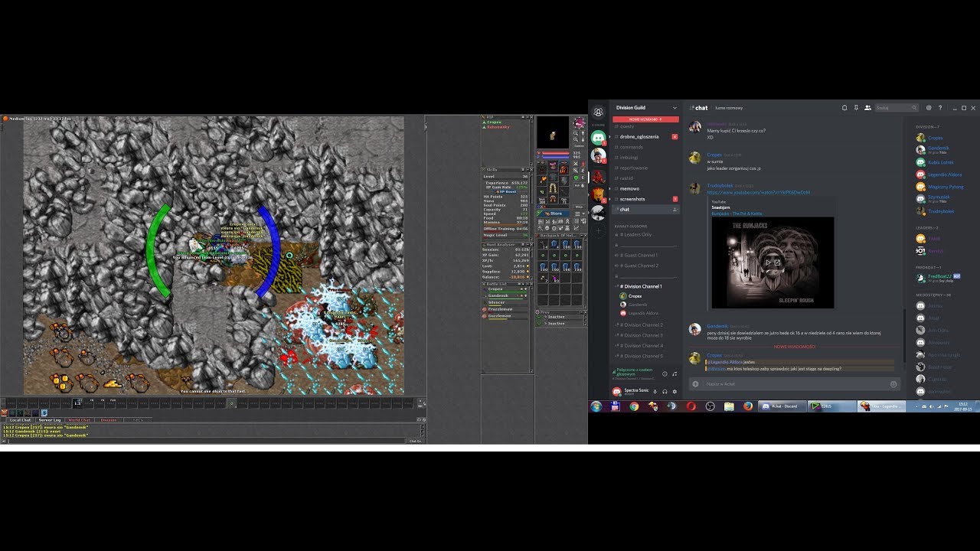This screenshot has width=980, height=551.
Task: Click first Inactive prey slot
Action: tap(555, 317)
